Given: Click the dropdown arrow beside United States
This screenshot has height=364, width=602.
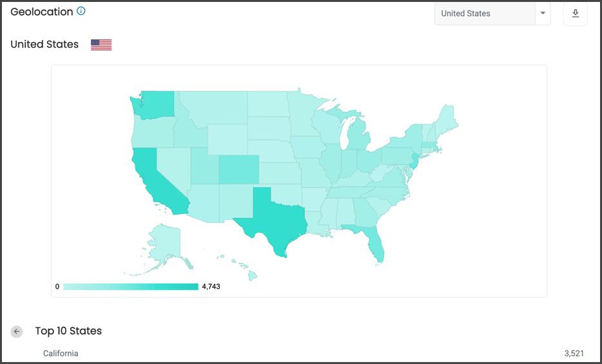Looking at the screenshot, I should [543, 14].
